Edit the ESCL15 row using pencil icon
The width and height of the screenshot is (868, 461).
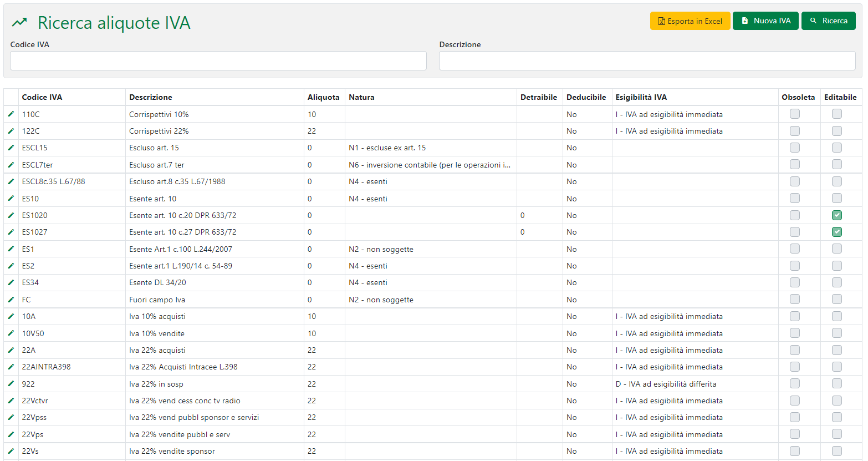tap(11, 148)
